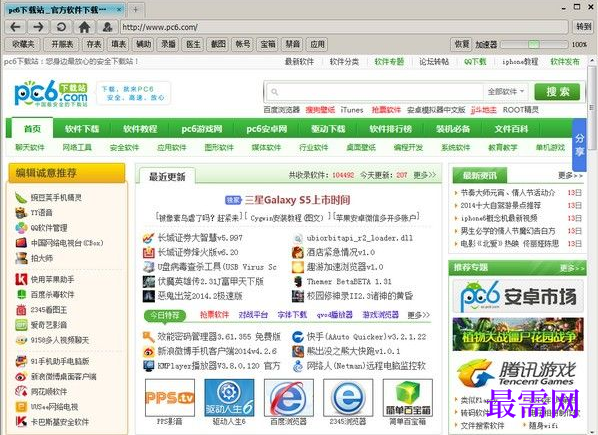
Task: Open the 聊天软件 category link
Action: click(30, 148)
